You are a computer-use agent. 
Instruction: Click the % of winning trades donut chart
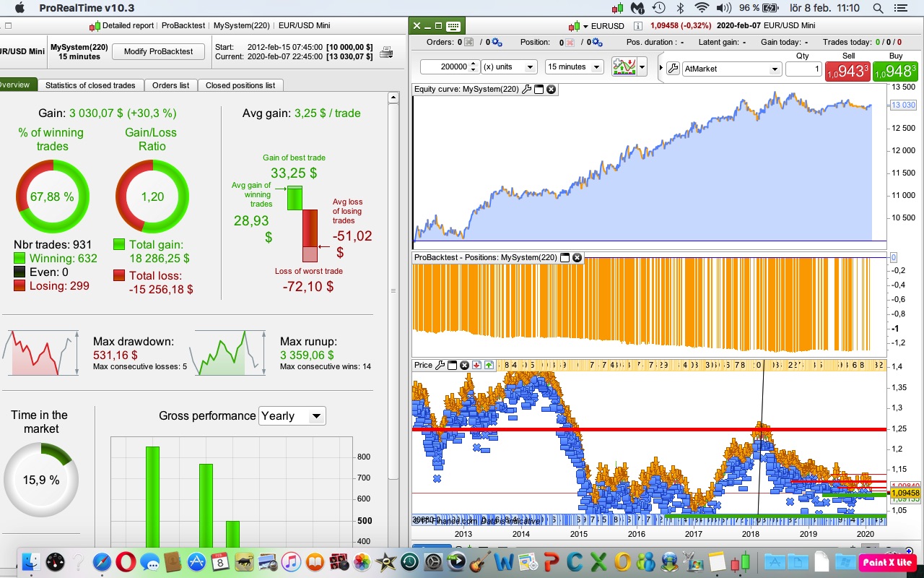[53, 196]
